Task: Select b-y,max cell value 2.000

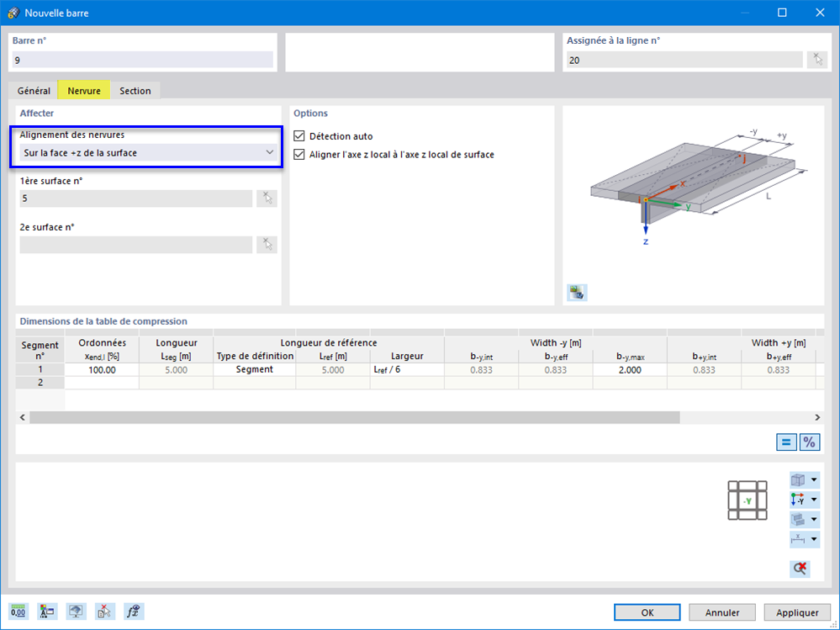Action: coord(630,369)
